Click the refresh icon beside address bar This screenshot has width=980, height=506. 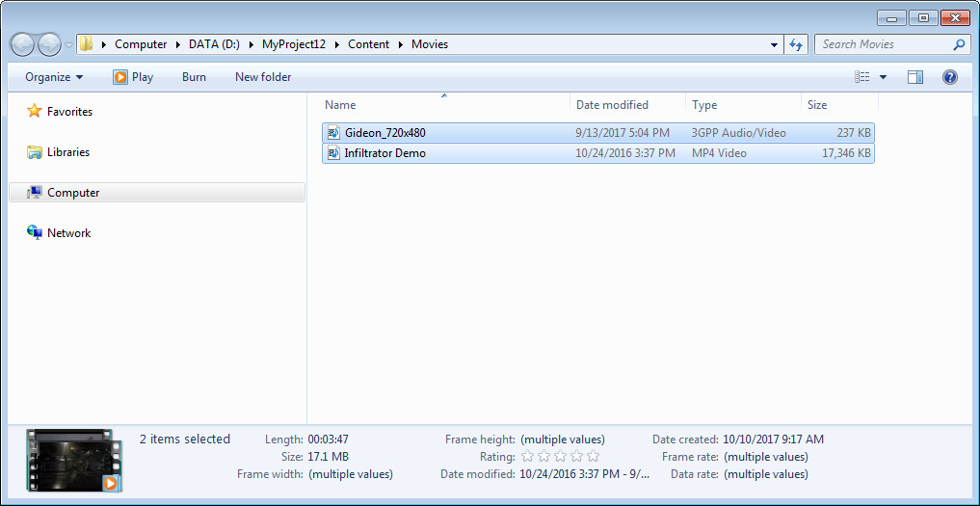tap(796, 44)
